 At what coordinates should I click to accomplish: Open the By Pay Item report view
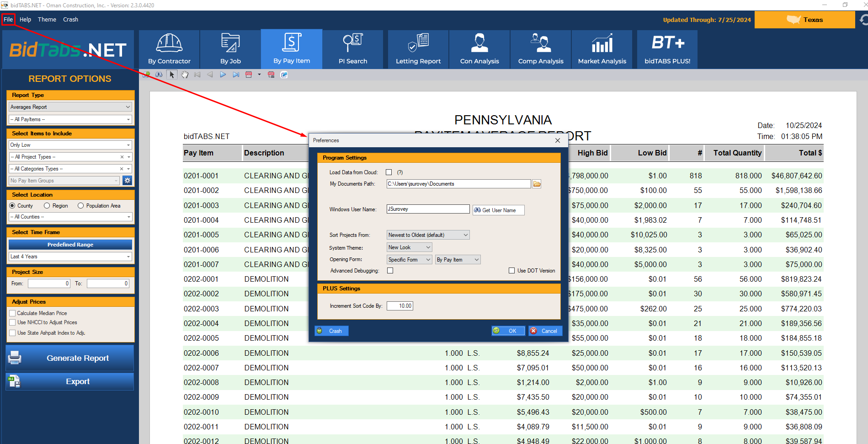[x=292, y=49]
